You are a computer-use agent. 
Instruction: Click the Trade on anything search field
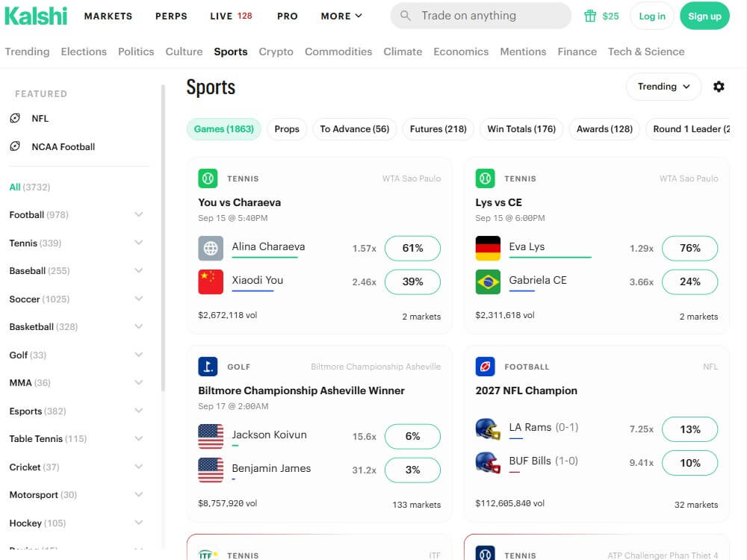tap(480, 16)
